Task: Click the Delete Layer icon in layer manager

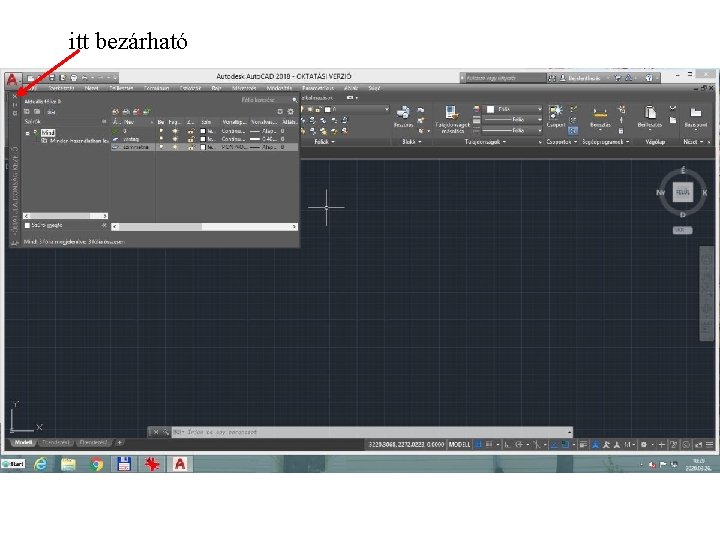Action: (x=136, y=112)
